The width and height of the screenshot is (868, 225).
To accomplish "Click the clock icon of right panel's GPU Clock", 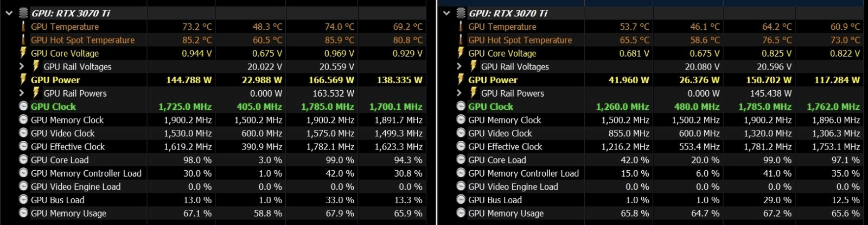I will coord(461,106).
